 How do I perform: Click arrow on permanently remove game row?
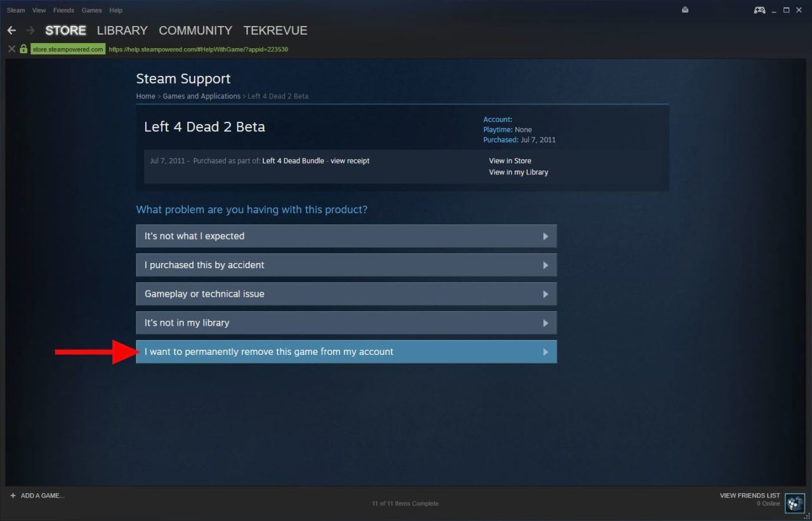click(546, 352)
